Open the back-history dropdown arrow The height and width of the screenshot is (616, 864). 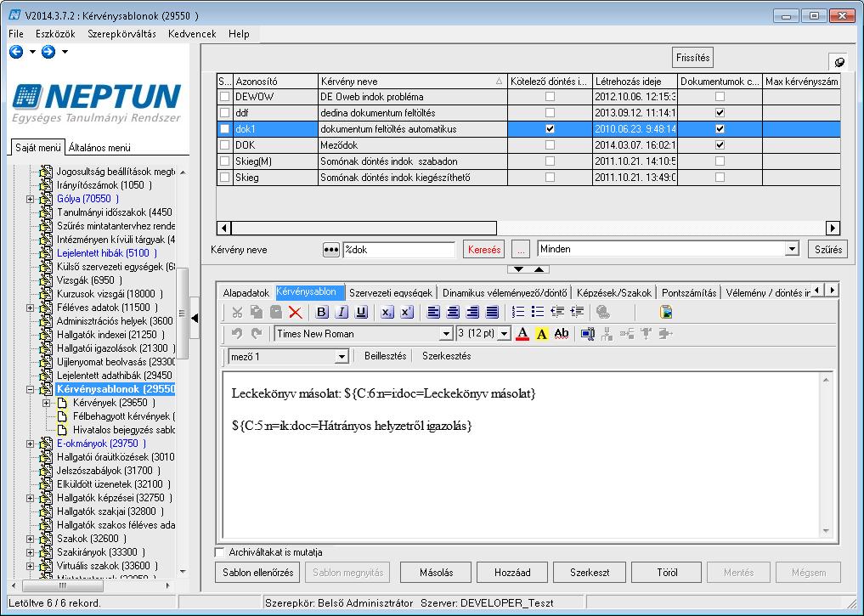tap(32, 52)
